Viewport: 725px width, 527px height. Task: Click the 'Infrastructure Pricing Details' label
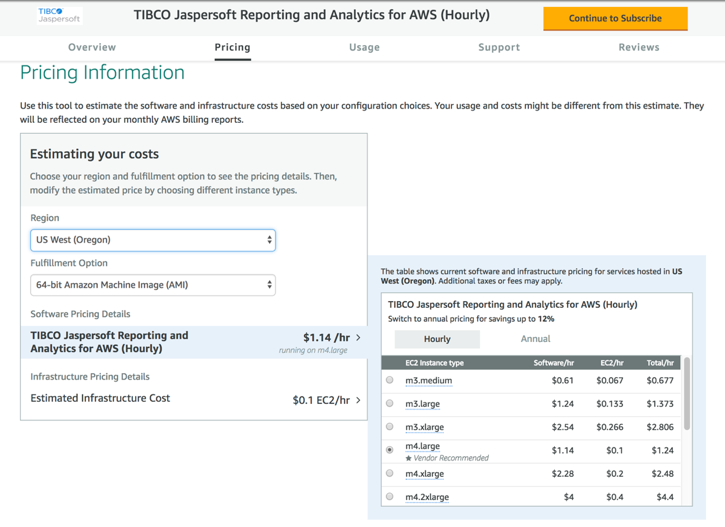pos(90,377)
